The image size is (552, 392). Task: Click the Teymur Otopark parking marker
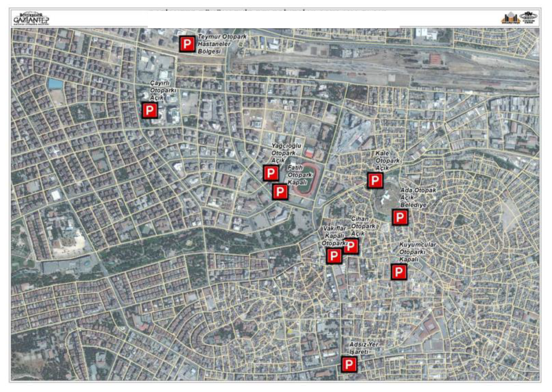[187, 44]
